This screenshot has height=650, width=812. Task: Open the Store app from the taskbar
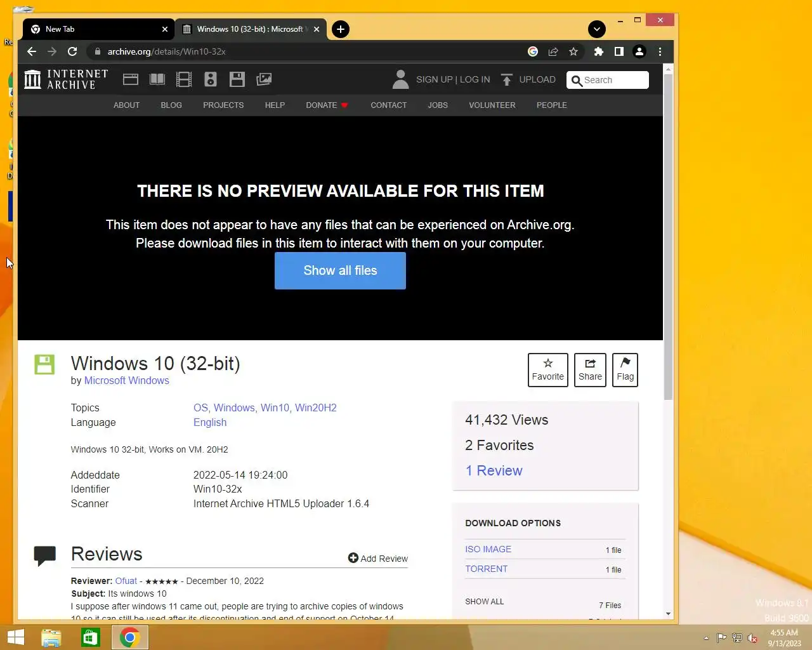91,637
